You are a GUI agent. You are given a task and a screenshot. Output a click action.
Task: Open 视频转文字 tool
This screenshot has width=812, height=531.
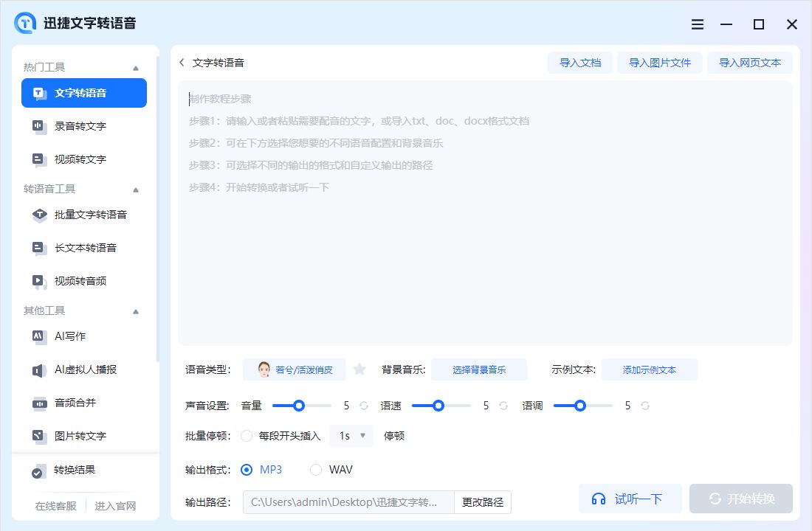coord(84,159)
